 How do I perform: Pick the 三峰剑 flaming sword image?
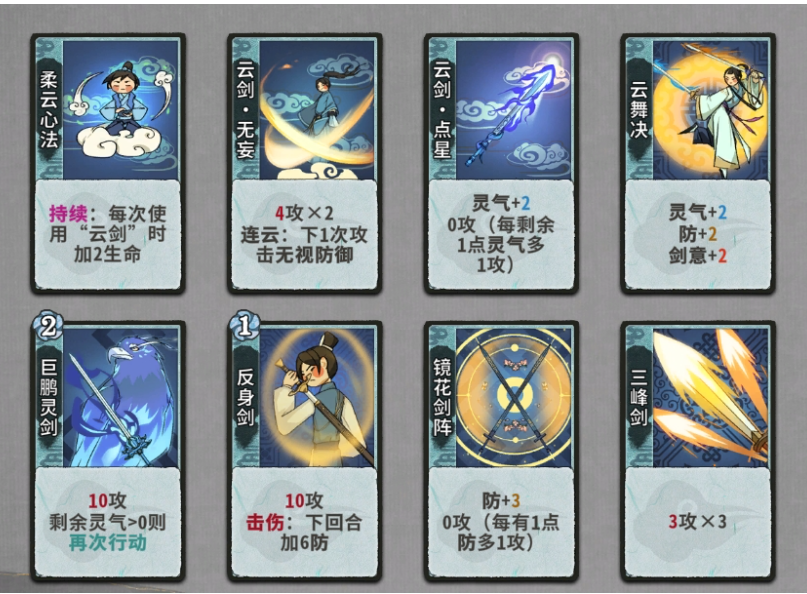pos(711,398)
